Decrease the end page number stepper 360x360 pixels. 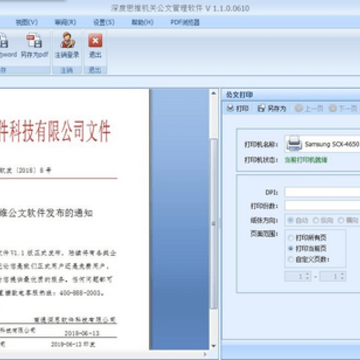343,278
